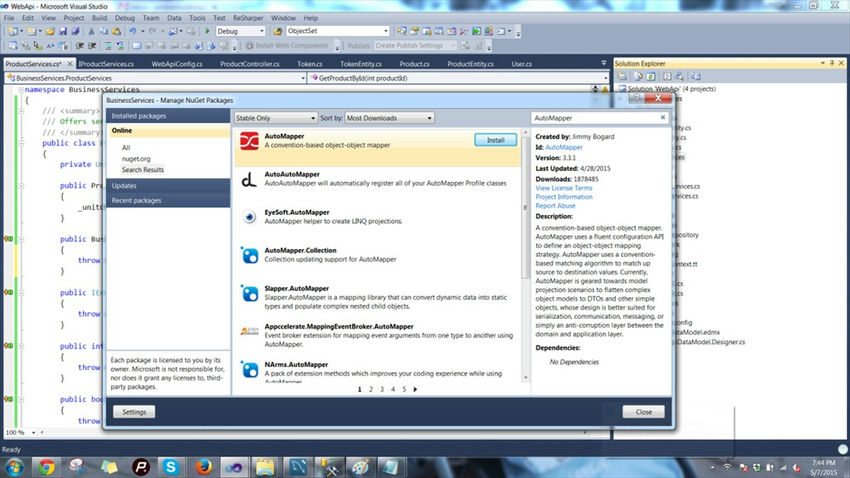
Task: Switch to the IProductServices.cs tab
Action: click(107, 64)
